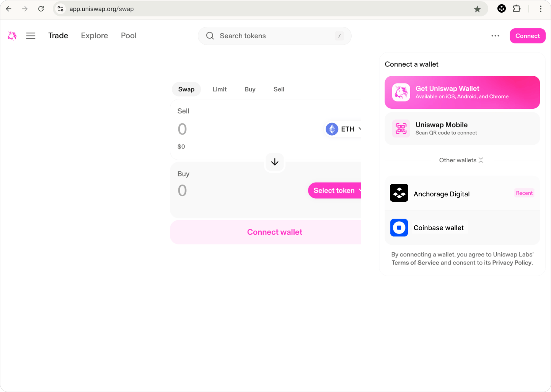The width and height of the screenshot is (551, 392).
Task: Open the hamburger navigation menu
Action: tap(31, 36)
